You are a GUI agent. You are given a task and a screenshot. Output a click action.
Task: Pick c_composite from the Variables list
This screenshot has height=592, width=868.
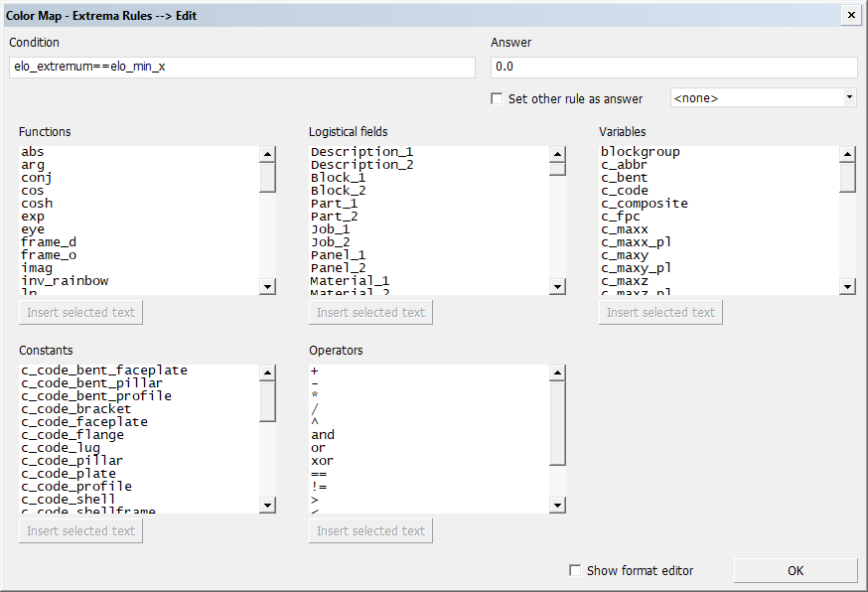click(644, 204)
